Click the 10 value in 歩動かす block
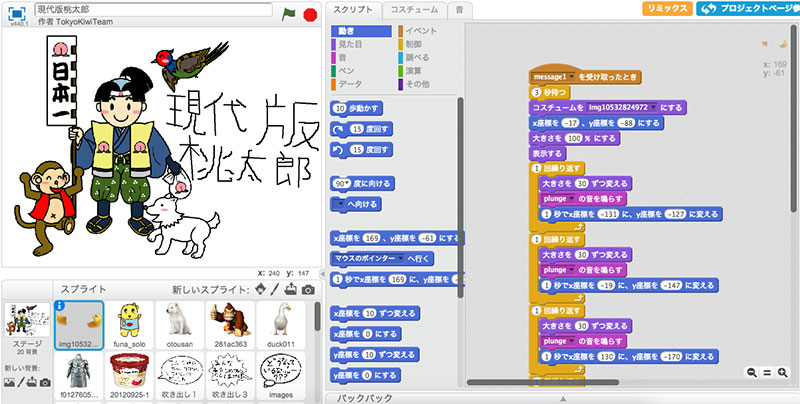800x404 pixels. [x=340, y=108]
